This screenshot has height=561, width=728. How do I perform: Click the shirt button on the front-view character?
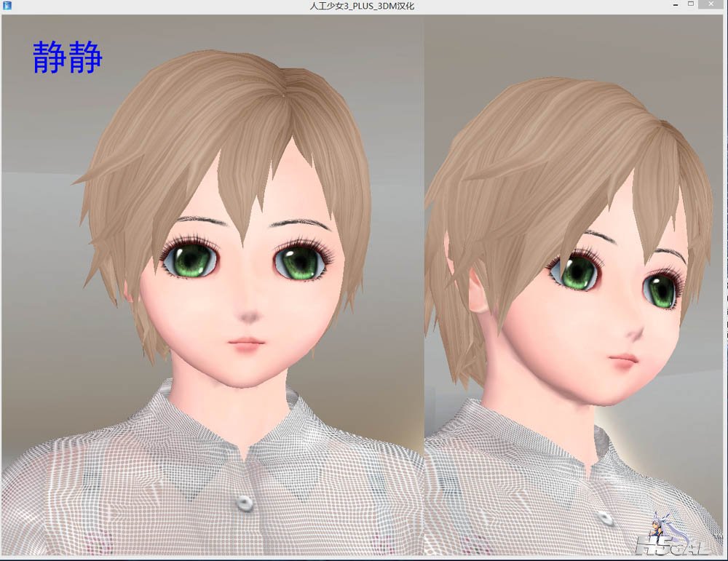pyautogui.click(x=244, y=502)
